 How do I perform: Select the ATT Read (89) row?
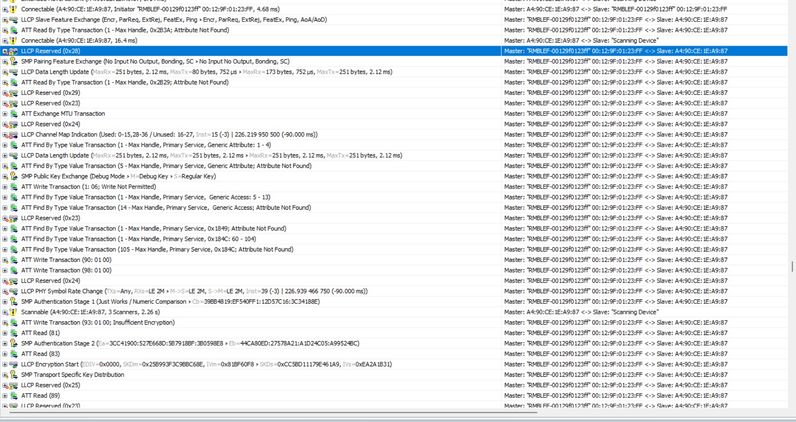click(394, 396)
